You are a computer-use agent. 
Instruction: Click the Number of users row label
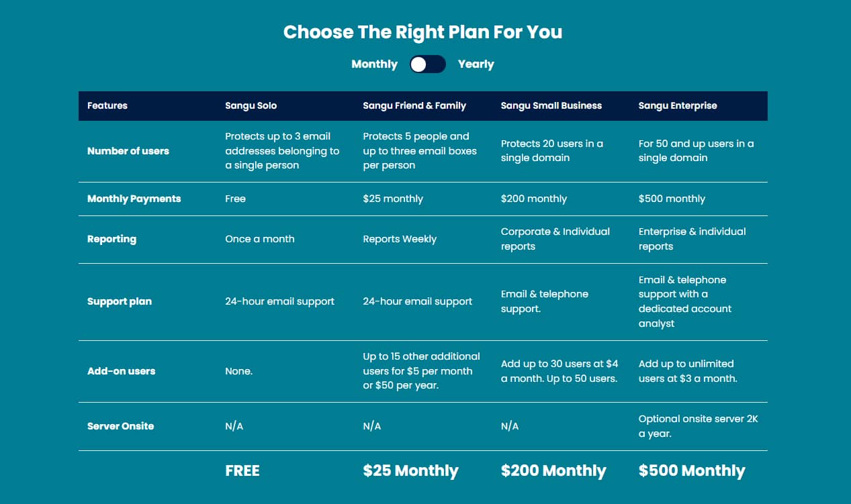(128, 151)
